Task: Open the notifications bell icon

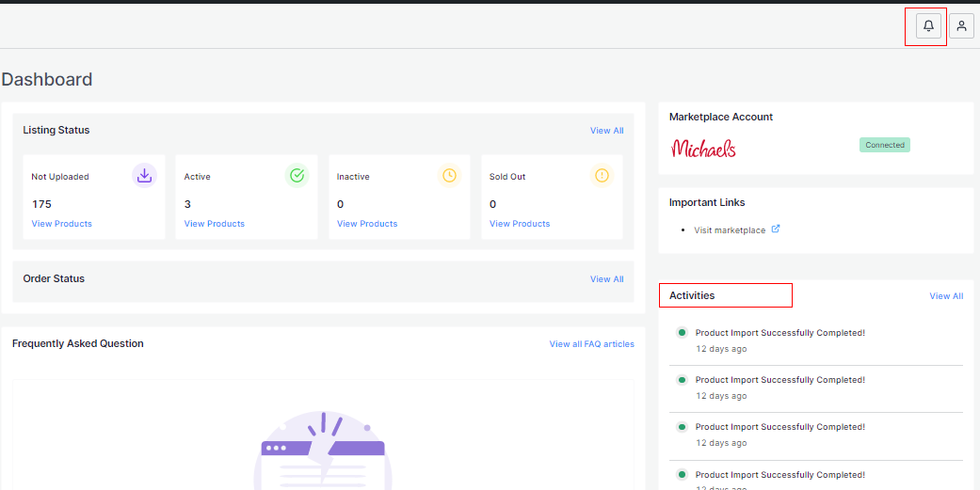Action: [928, 26]
